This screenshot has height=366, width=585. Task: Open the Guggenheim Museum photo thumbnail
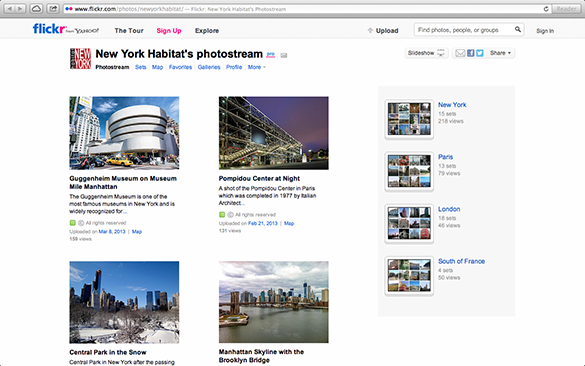click(x=124, y=133)
